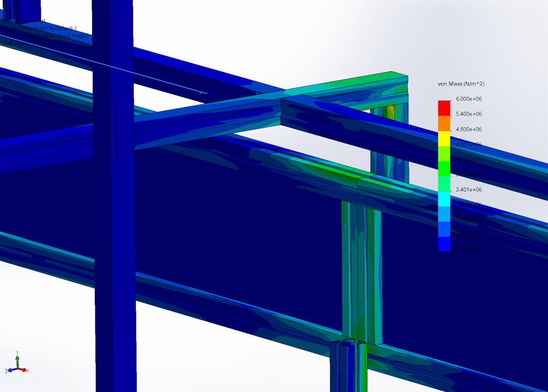
Task: Click the blue Z axis of the triad
Action: pyautogui.click(x=10, y=370)
